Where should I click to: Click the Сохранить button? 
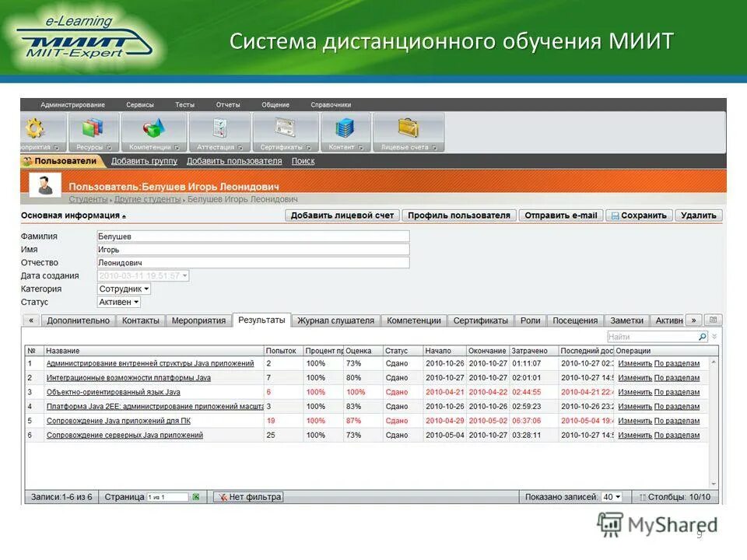(x=640, y=215)
